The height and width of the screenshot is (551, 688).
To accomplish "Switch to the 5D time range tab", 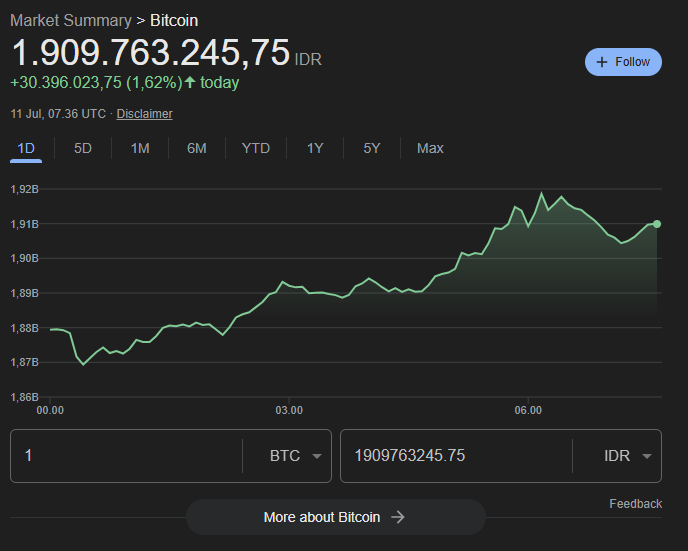I will (83, 148).
